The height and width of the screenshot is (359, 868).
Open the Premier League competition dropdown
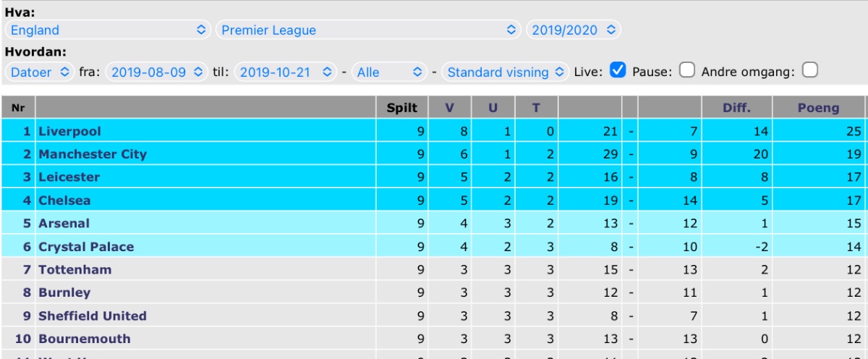click(368, 30)
